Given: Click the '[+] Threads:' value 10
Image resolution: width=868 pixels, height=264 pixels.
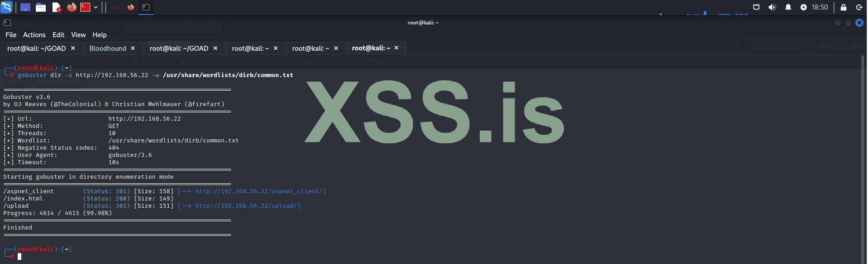Looking at the screenshot, I should 112,133.
